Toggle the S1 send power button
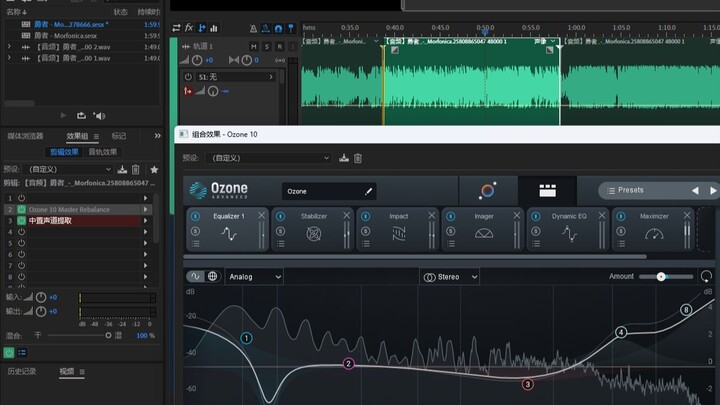The image size is (720, 405). coord(188,77)
